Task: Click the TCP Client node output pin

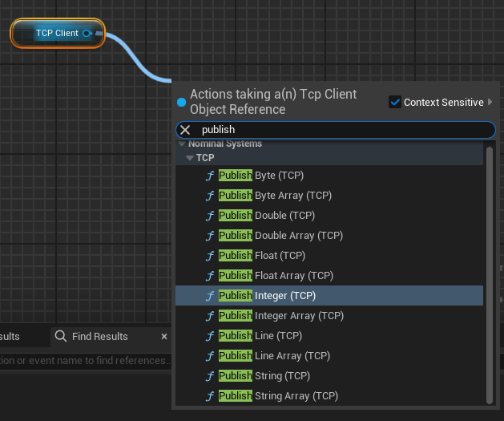Action: point(88,34)
